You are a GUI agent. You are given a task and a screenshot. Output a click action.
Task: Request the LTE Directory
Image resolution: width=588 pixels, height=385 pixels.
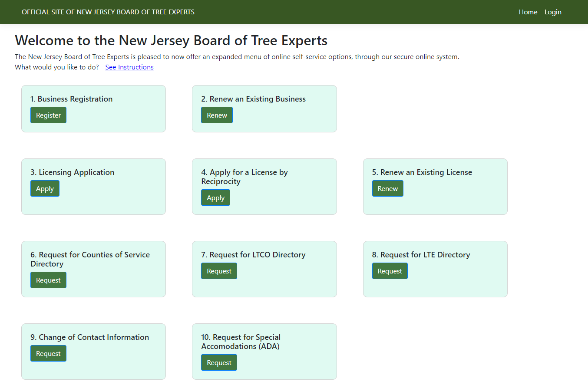[x=390, y=271]
